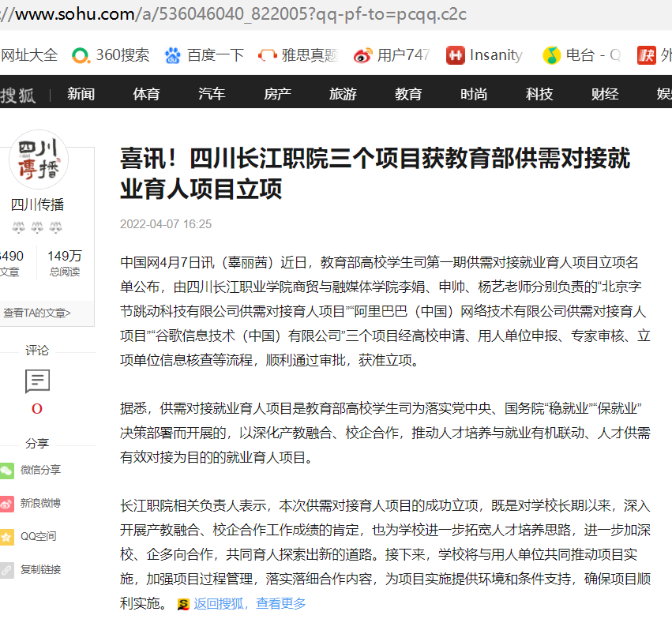Click the copy link chain icon
This screenshot has height=619, width=672.
tap(7, 570)
